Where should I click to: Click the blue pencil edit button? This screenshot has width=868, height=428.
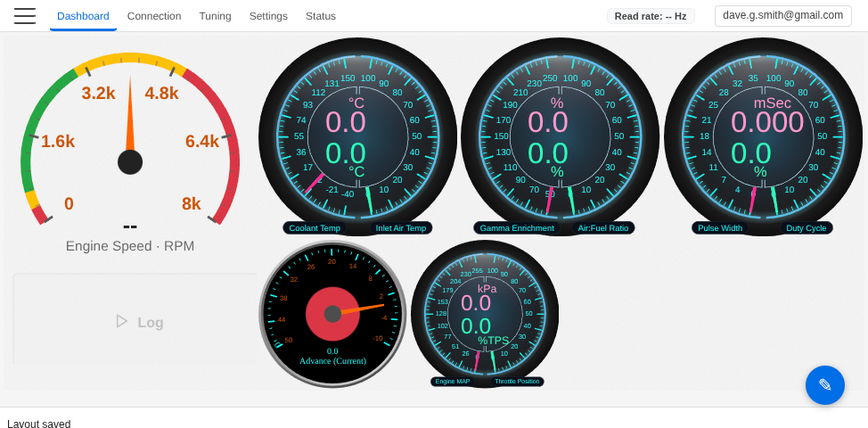(x=824, y=385)
